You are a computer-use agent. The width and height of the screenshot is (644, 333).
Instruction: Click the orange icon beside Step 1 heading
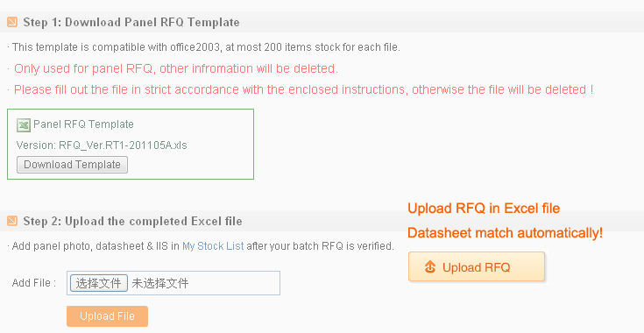click(12, 22)
